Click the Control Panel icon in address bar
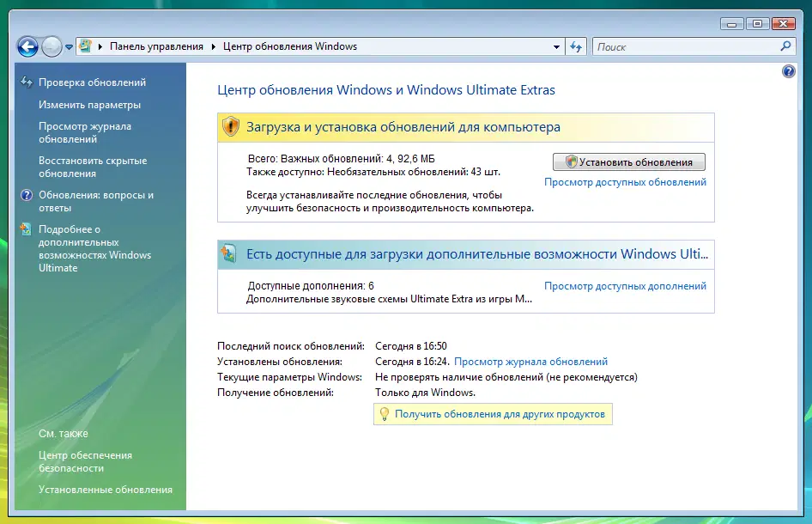Viewport: 812px width, 524px height. tap(86, 46)
